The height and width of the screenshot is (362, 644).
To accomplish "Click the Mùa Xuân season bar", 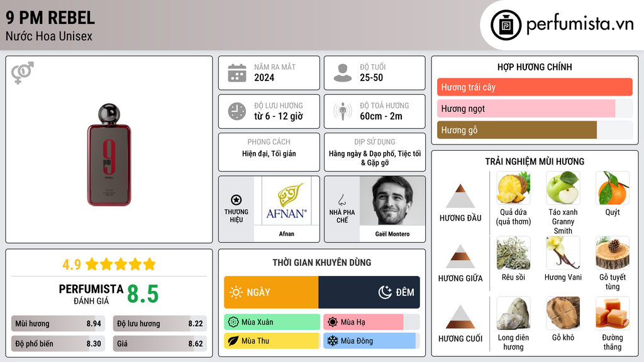I will [272, 322].
